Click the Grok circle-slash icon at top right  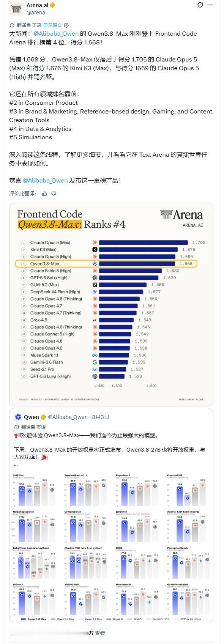tap(200, 5)
